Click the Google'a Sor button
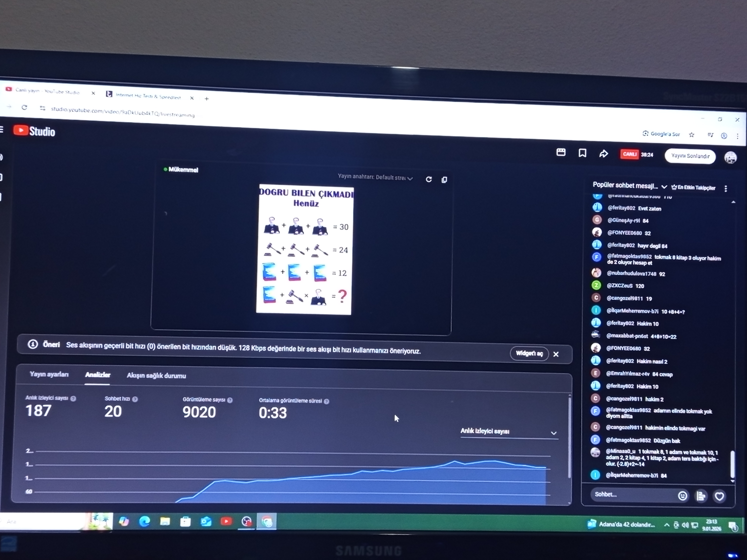 661,134
